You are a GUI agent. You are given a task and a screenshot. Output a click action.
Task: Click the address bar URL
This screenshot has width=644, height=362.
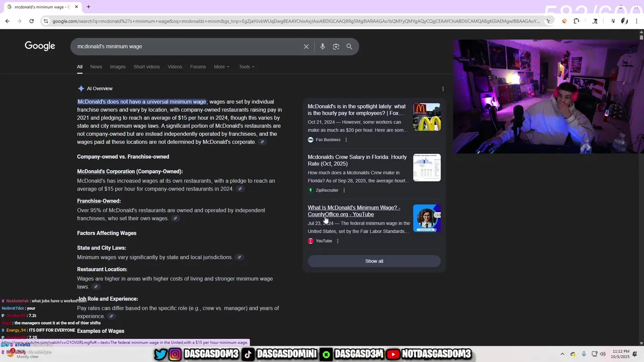(x=296, y=21)
